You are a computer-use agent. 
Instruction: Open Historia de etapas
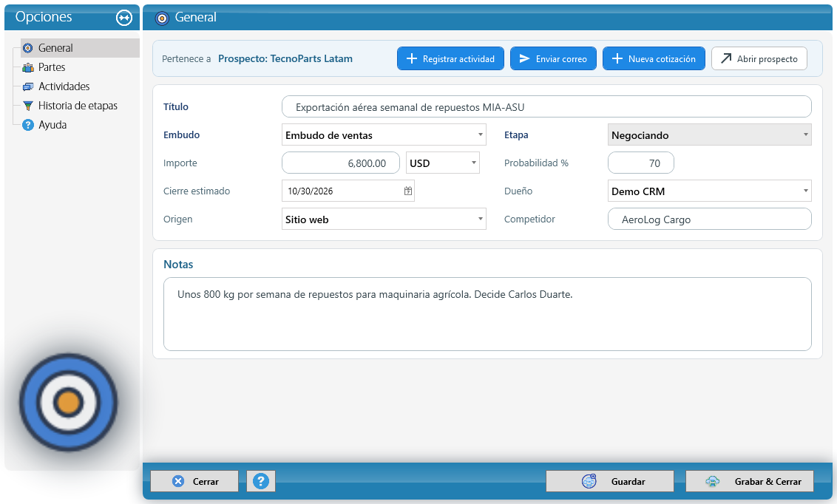pyautogui.click(x=78, y=106)
